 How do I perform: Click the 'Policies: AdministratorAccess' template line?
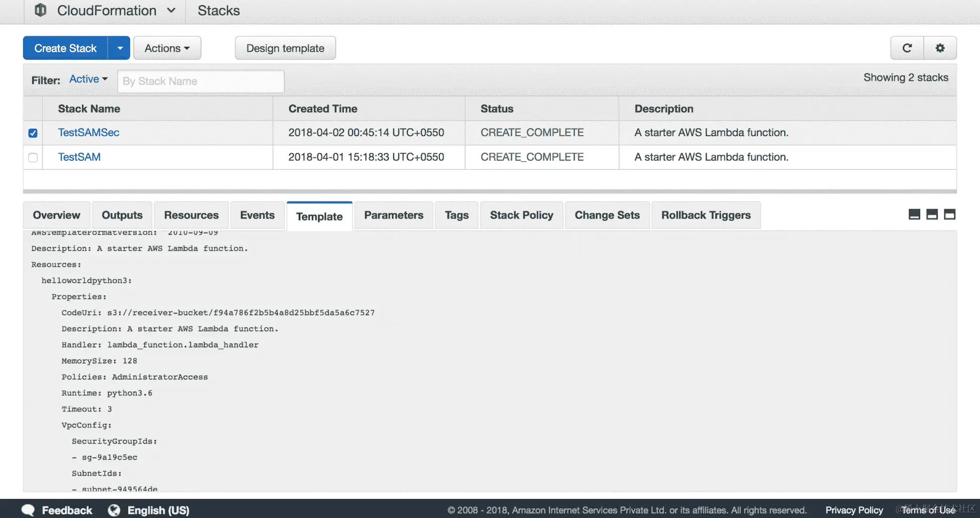[x=135, y=377]
